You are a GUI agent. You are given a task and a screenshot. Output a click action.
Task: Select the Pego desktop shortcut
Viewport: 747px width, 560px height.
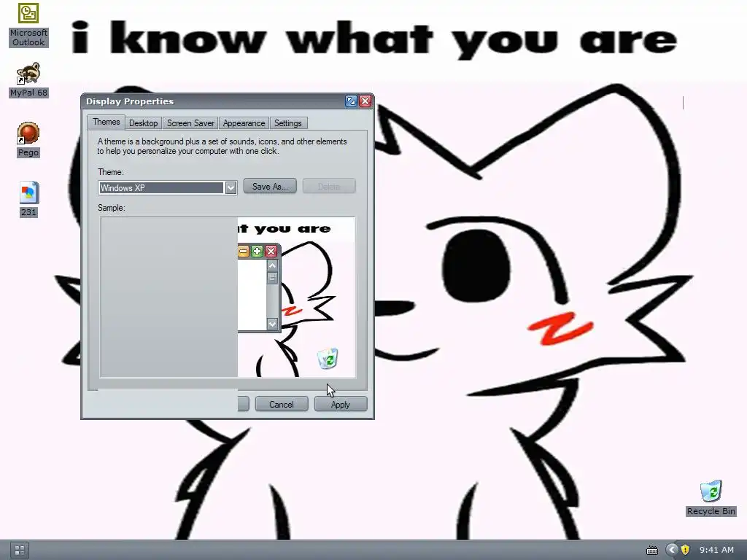tap(28, 139)
